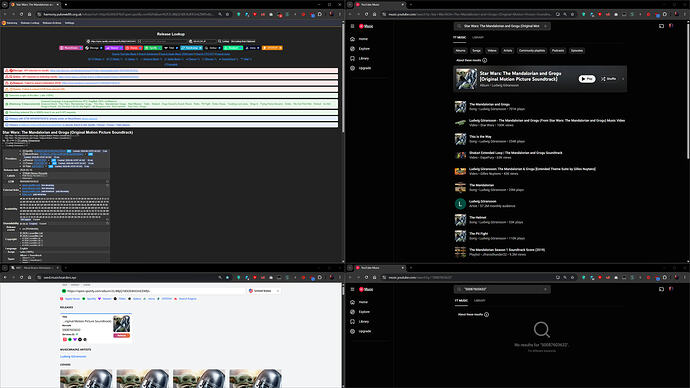The height and width of the screenshot is (388, 690).
Task: Click the Harmony button on the release card
Action: [121, 335]
